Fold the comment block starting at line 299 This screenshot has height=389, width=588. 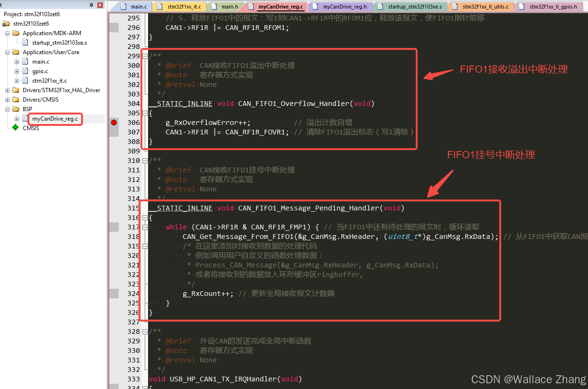[145, 56]
